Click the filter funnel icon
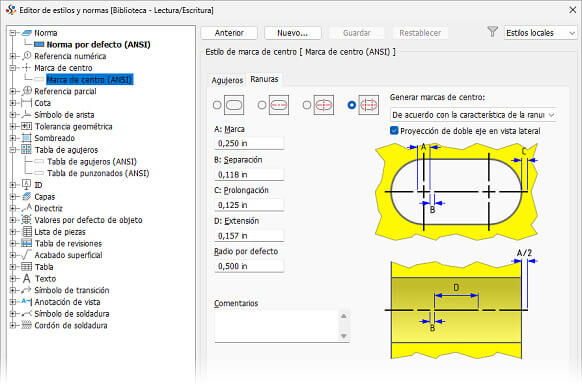This screenshot has height=385, width=582. (x=492, y=32)
